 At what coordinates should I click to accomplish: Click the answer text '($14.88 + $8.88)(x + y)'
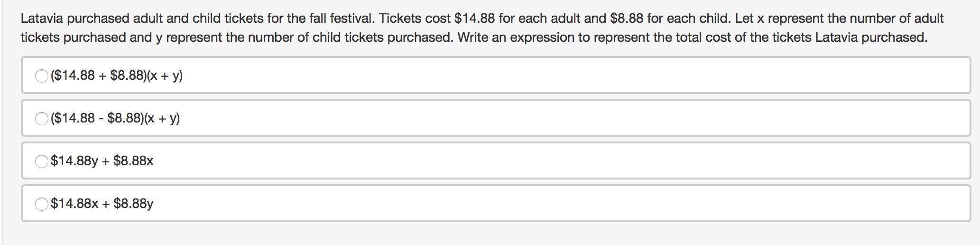tap(117, 75)
